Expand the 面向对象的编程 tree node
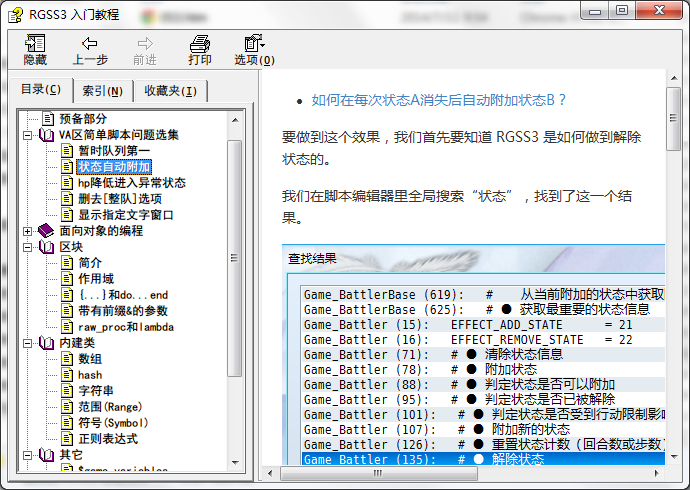The width and height of the screenshot is (690, 490). (27, 231)
